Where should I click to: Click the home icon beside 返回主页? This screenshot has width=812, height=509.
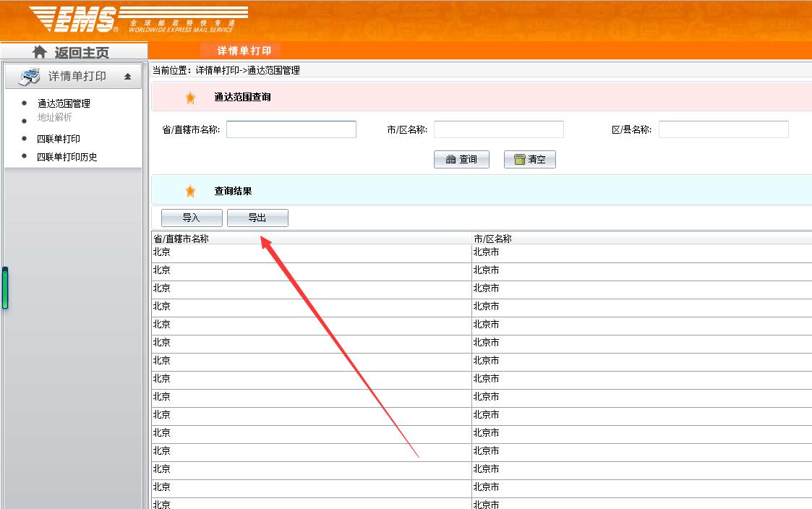pos(40,52)
